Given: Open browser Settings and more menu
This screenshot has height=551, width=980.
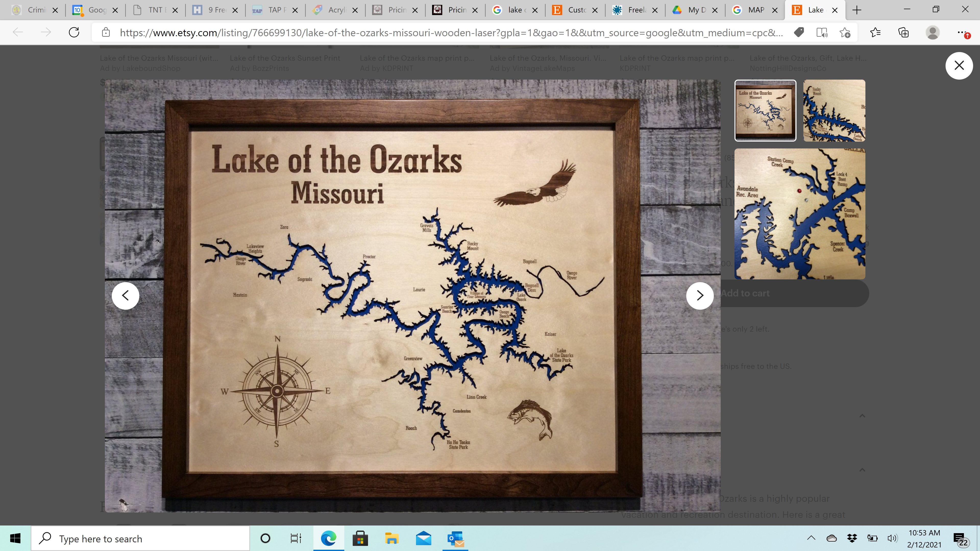Looking at the screenshot, I should click(962, 32).
